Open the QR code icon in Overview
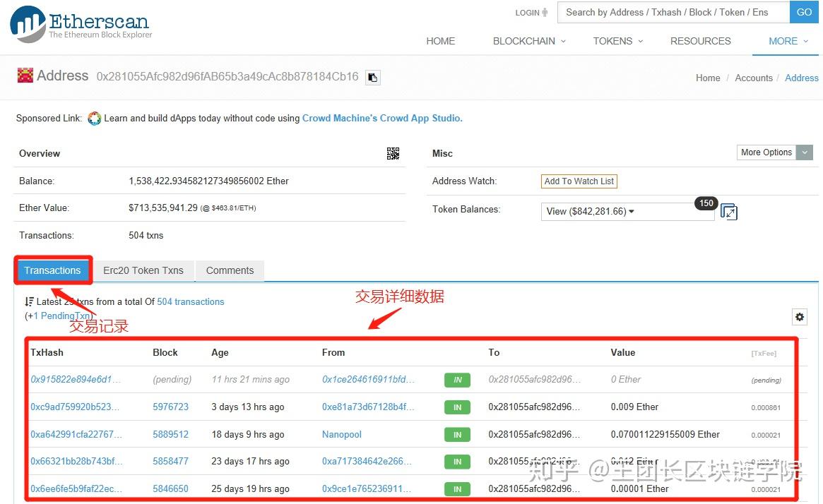823x504 pixels. pyautogui.click(x=393, y=153)
